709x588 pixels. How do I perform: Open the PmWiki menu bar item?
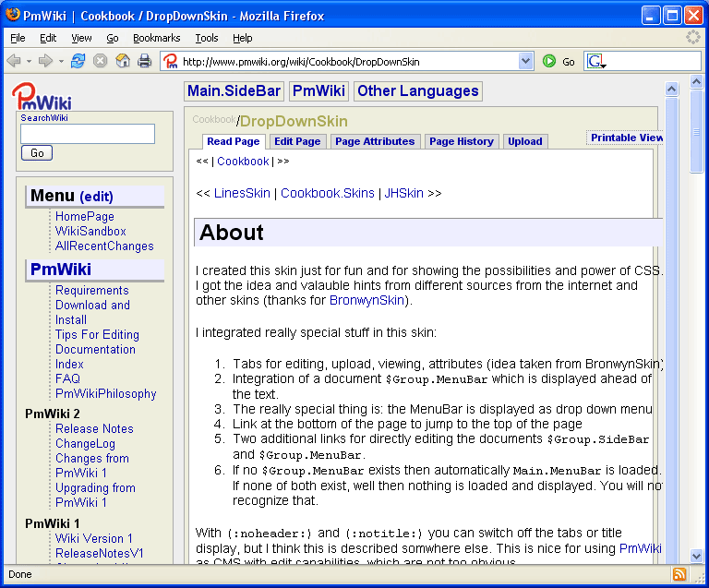click(318, 90)
